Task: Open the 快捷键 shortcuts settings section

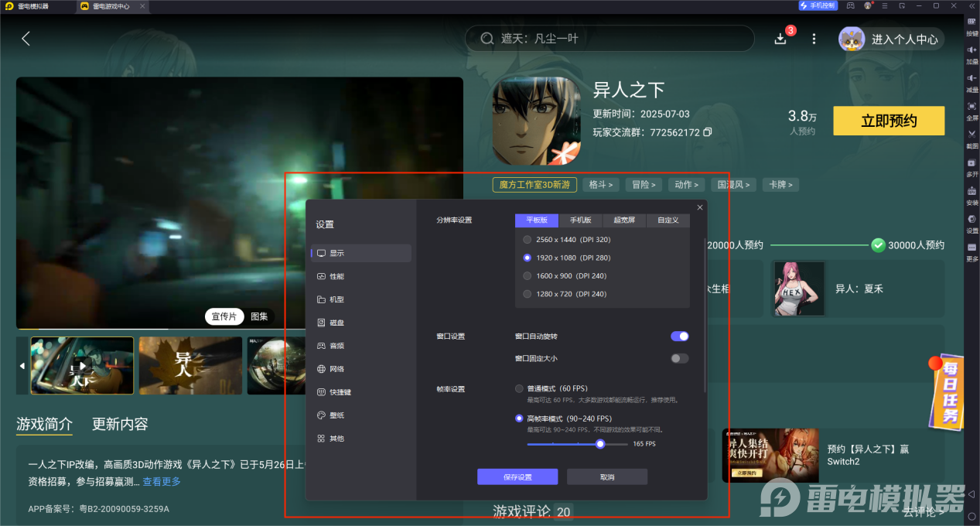Action: pos(361,392)
